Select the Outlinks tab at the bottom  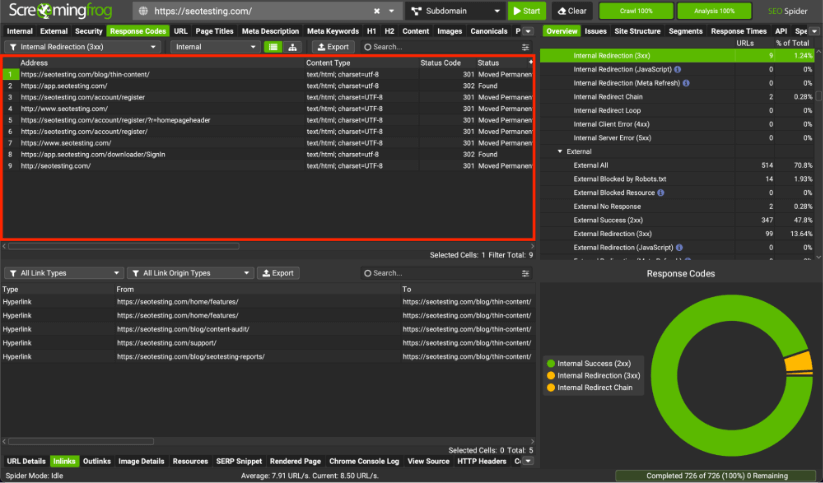click(x=97, y=461)
